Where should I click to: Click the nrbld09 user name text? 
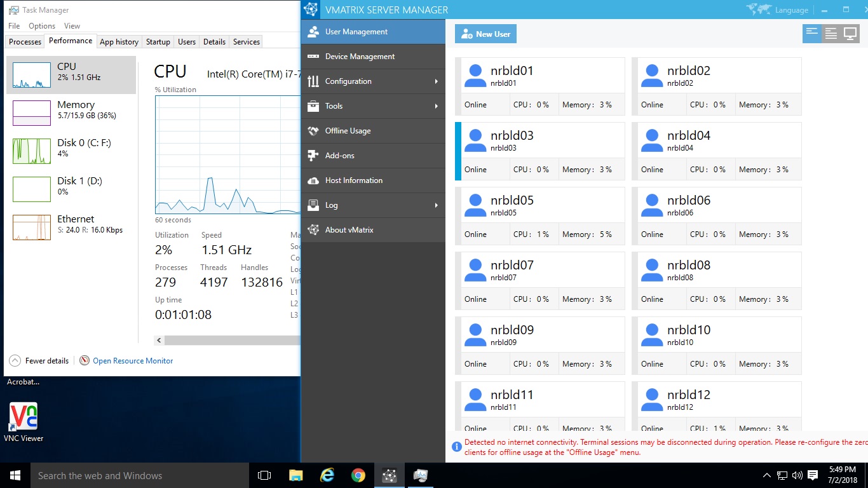click(512, 330)
